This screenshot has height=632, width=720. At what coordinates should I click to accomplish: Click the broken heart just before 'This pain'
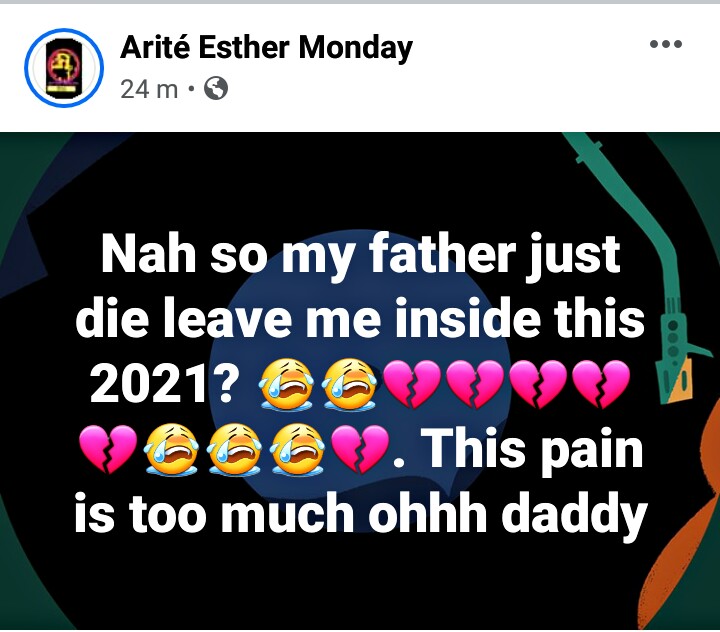(360, 449)
